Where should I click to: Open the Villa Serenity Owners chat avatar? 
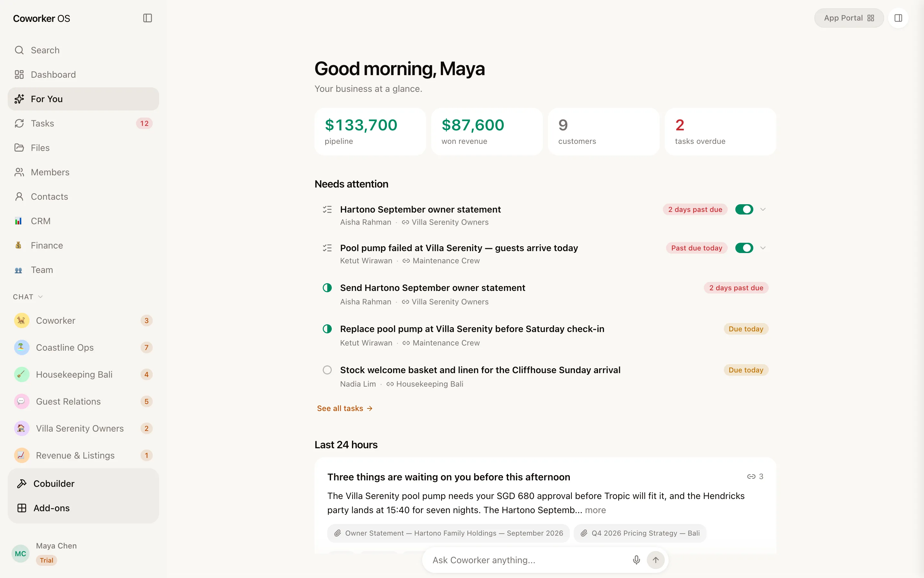click(x=21, y=429)
